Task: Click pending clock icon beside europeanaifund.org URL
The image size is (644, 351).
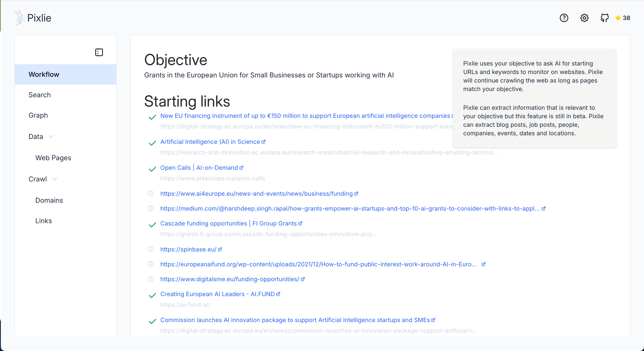Action: click(151, 264)
